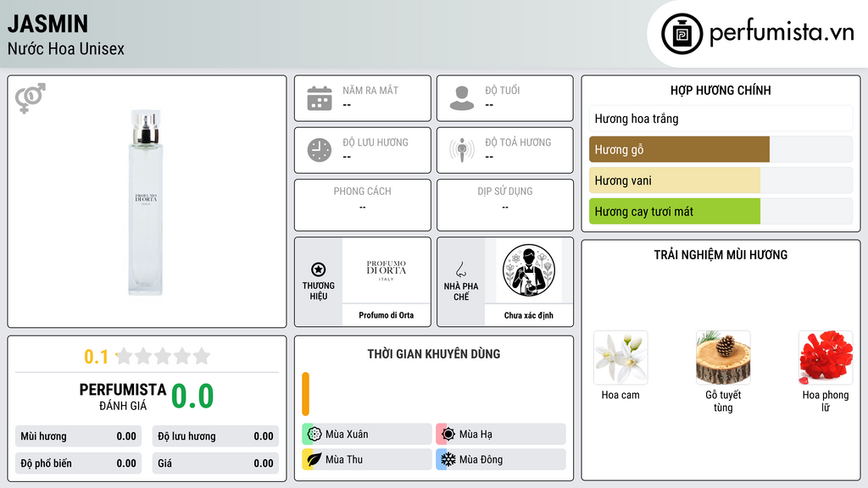Click the 0.1 user rating value
The height and width of the screenshot is (488, 868).
click(96, 357)
